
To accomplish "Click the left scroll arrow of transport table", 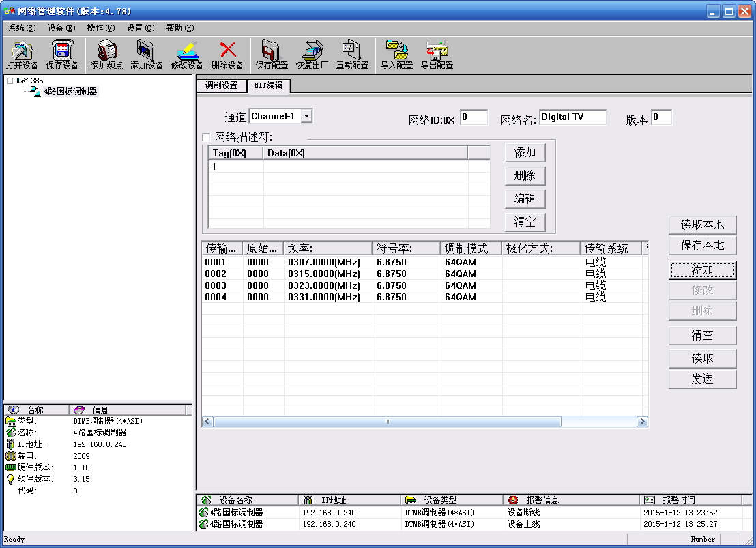I will coord(207,422).
